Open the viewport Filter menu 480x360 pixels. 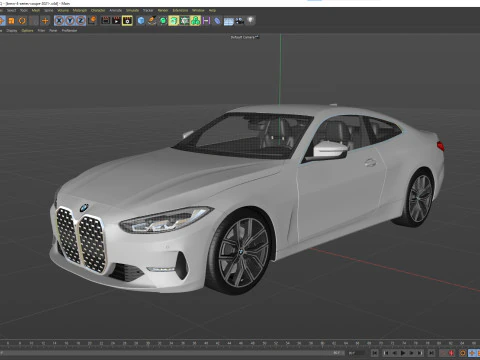pos(41,30)
